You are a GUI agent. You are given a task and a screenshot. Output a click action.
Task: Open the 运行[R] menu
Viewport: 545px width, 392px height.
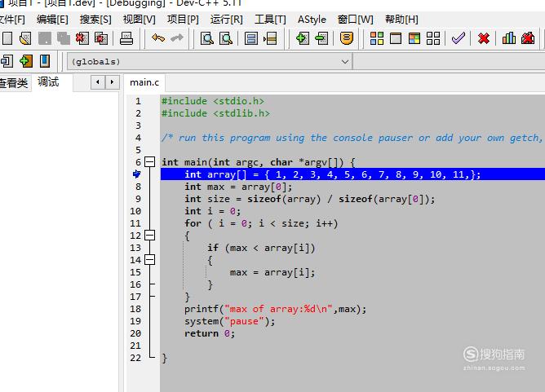click(226, 20)
